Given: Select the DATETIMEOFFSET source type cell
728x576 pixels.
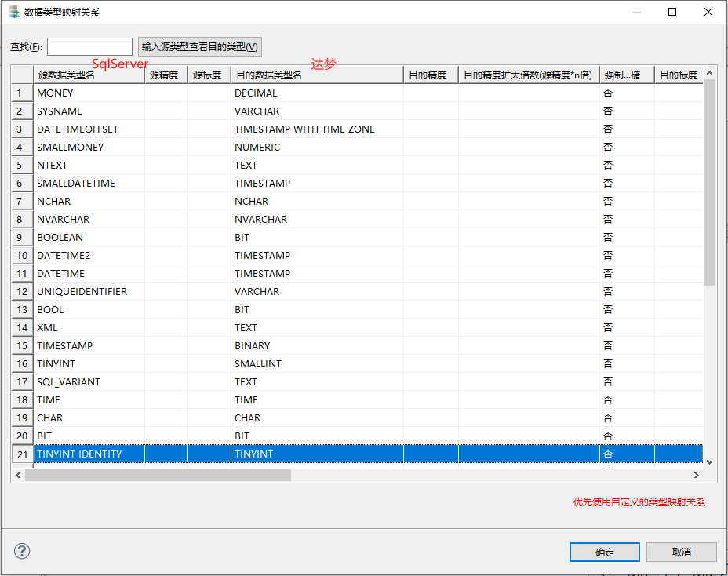Looking at the screenshot, I should coord(89,129).
